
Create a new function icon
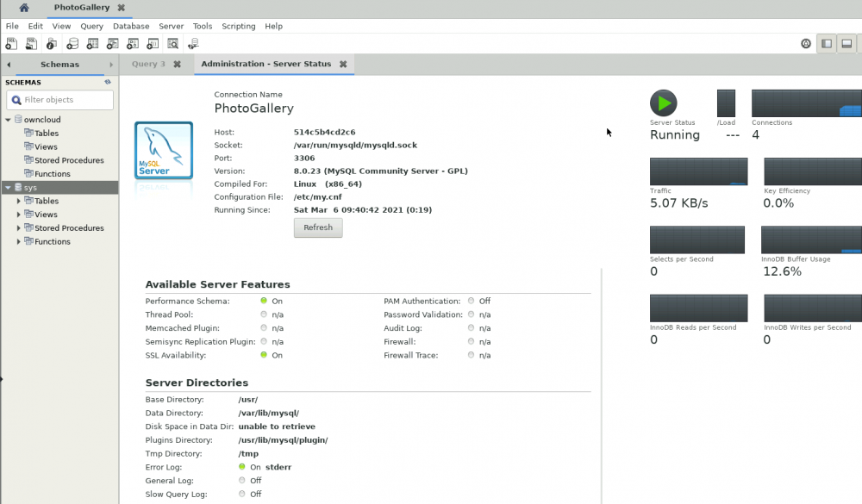(153, 43)
